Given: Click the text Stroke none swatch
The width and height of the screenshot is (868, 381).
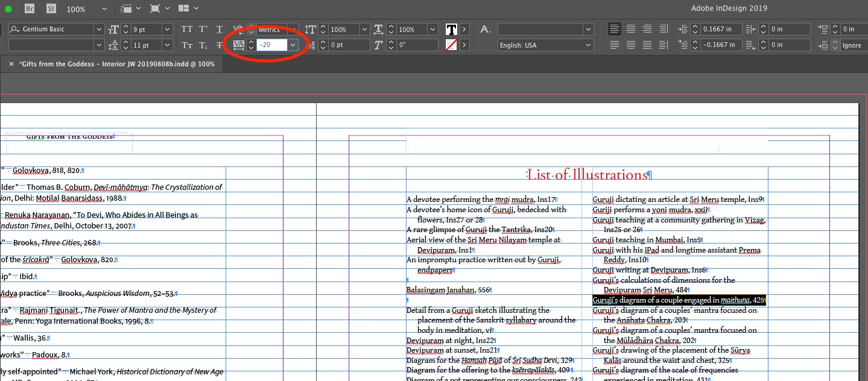Looking at the screenshot, I should coord(451,45).
